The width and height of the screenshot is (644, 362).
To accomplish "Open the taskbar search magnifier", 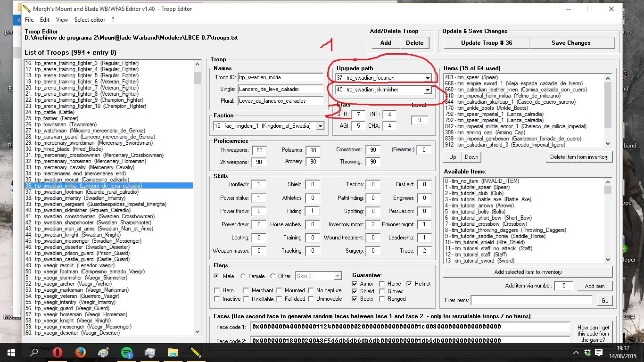I will point(34,352).
